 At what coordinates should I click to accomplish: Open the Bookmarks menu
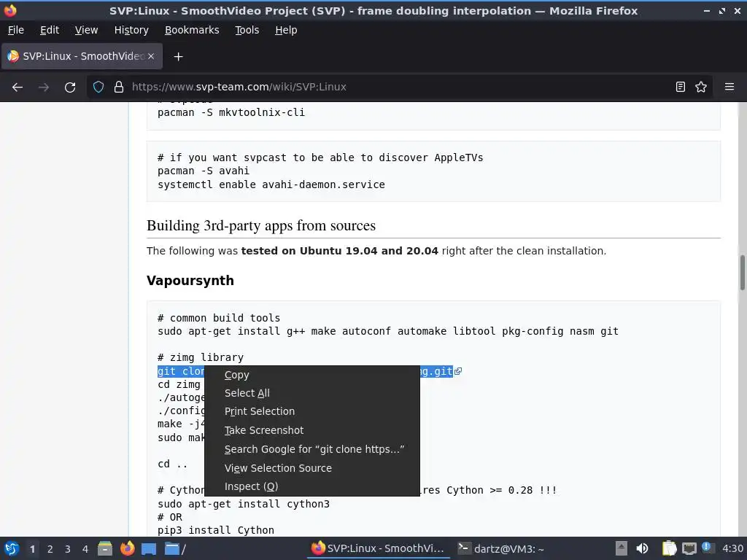(x=192, y=30)
